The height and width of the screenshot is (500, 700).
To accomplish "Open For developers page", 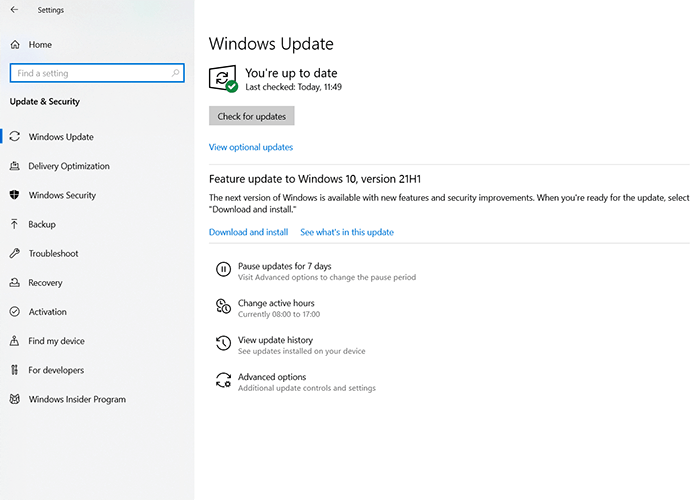I will click(56, 370).
